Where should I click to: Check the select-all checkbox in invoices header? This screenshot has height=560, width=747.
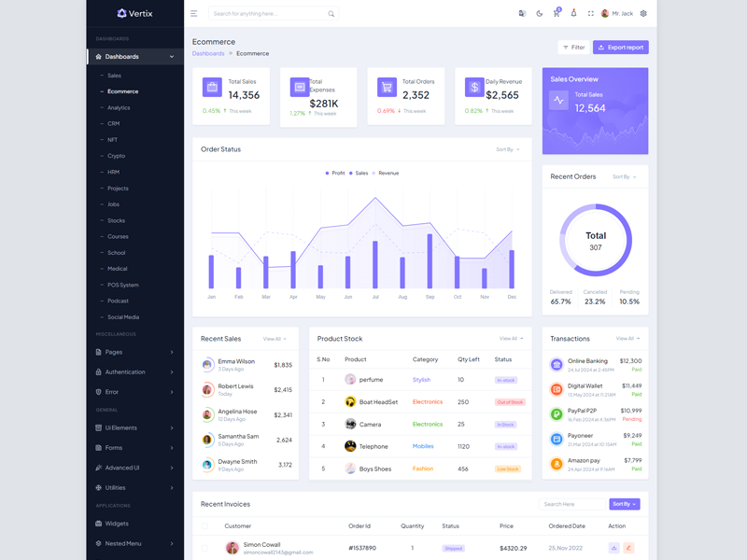205,526
